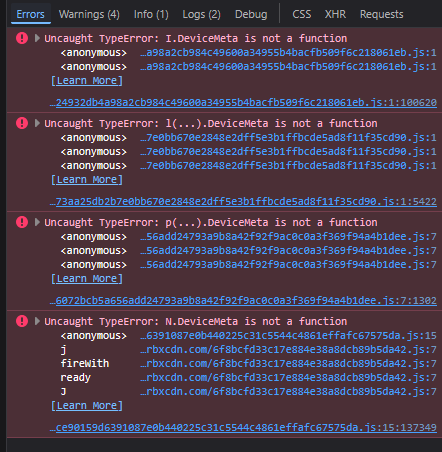
Task: Click the error icon beside p(...).DeviceMeta message
Action: (x=22, y=222)
